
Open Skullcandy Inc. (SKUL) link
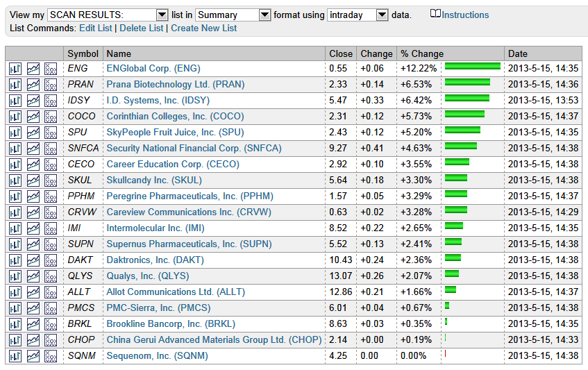(x=154, y=180)
